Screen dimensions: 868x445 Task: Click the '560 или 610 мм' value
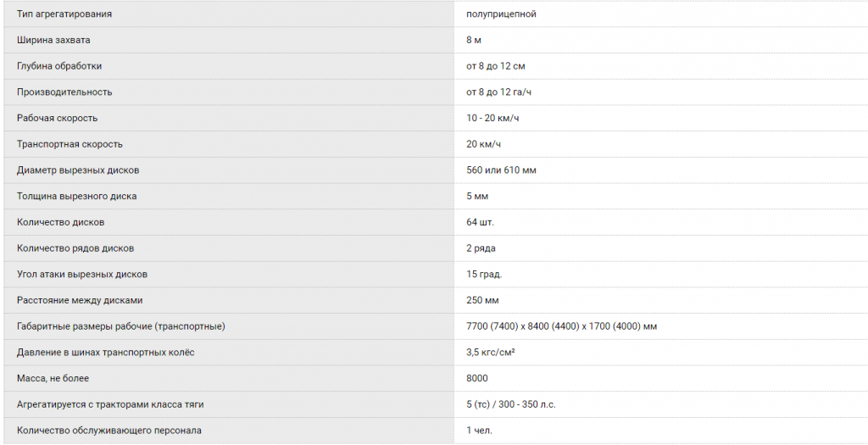[501, 170]
